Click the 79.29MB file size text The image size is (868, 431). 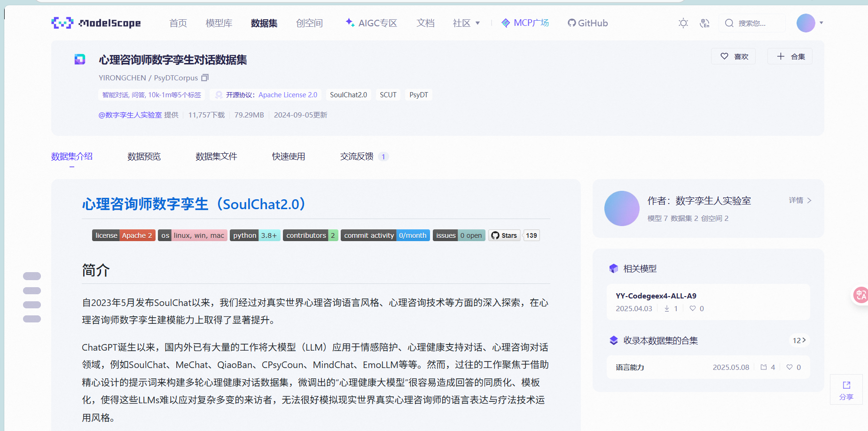tap(249, 115)
